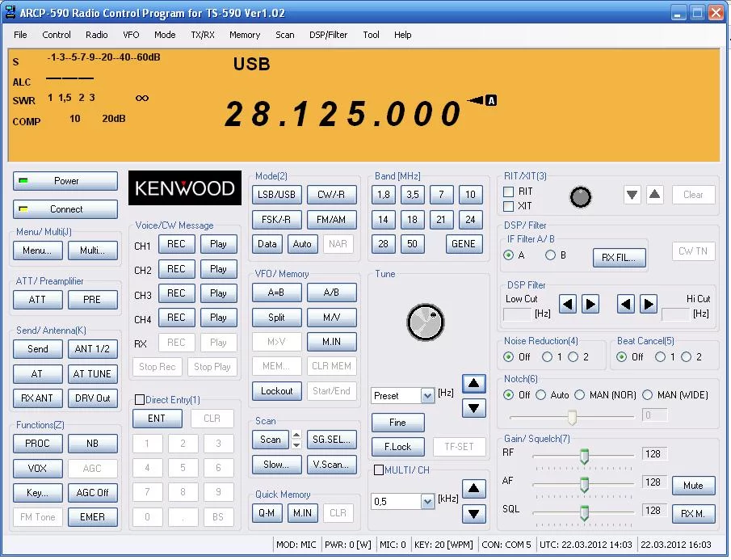Click the Hi Cut right arrow
This screenshot has height=560, width=731.
coord(649,304)
